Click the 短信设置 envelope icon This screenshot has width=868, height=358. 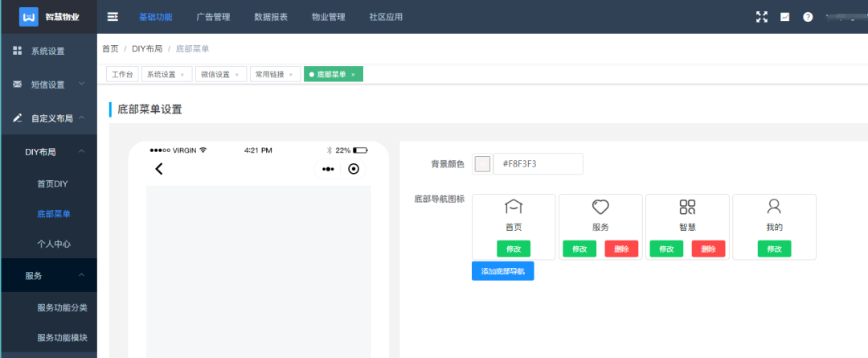pyautogui.click(x=17, y=84)
